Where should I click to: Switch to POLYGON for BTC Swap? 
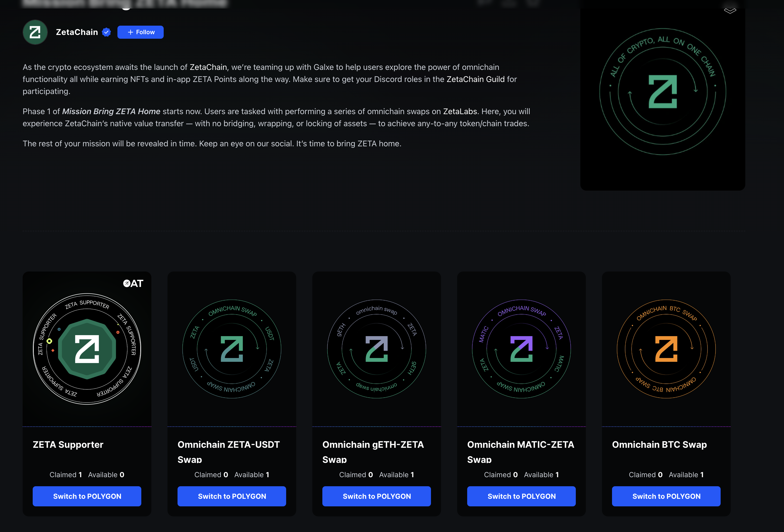(x=666, y=496)
